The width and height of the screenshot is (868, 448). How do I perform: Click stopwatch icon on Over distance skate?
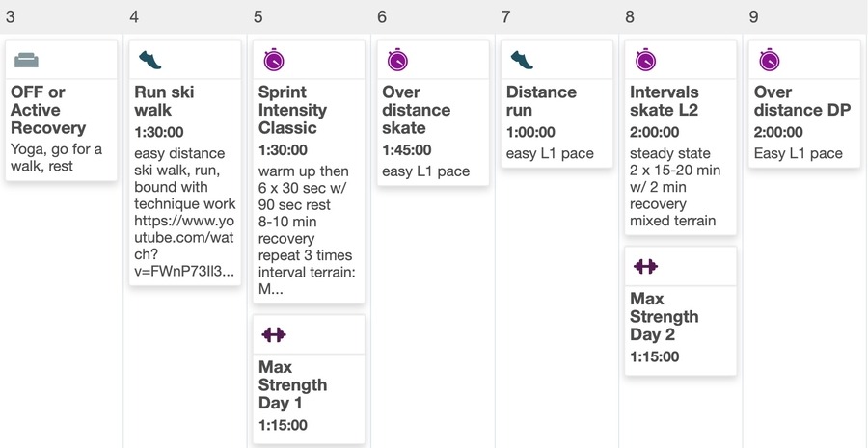[397, 61]
